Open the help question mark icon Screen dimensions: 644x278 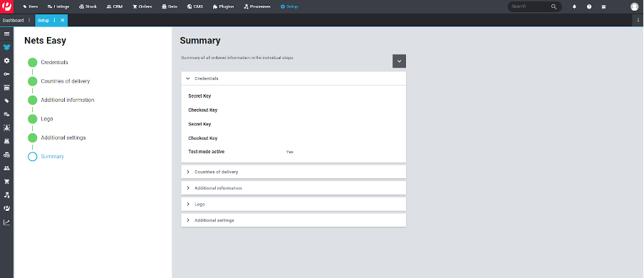[x=589, y=6]
